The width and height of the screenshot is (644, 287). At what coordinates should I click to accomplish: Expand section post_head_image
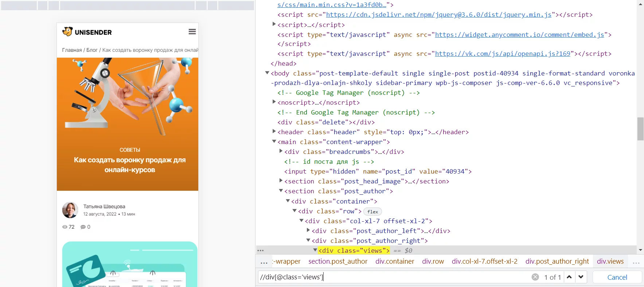(281, 181)
